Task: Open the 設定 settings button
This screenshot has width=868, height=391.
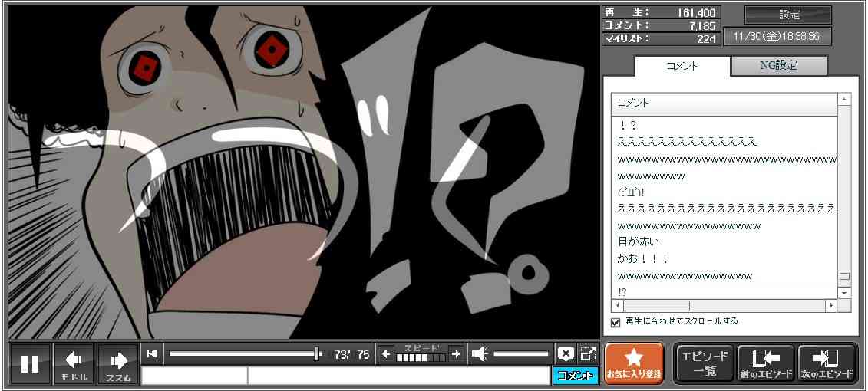Action: (788, 15)
